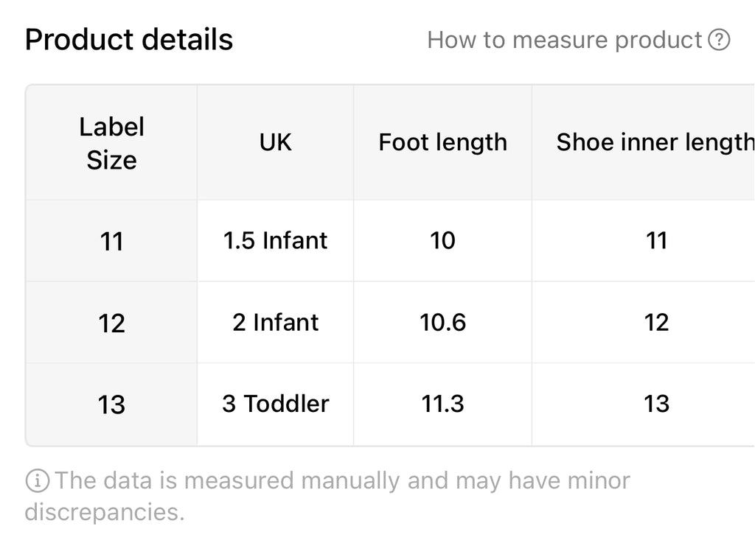The height and width of the screenshot is (560, 755).
Task: Open How to measure product link
Action: click(578, 40)
